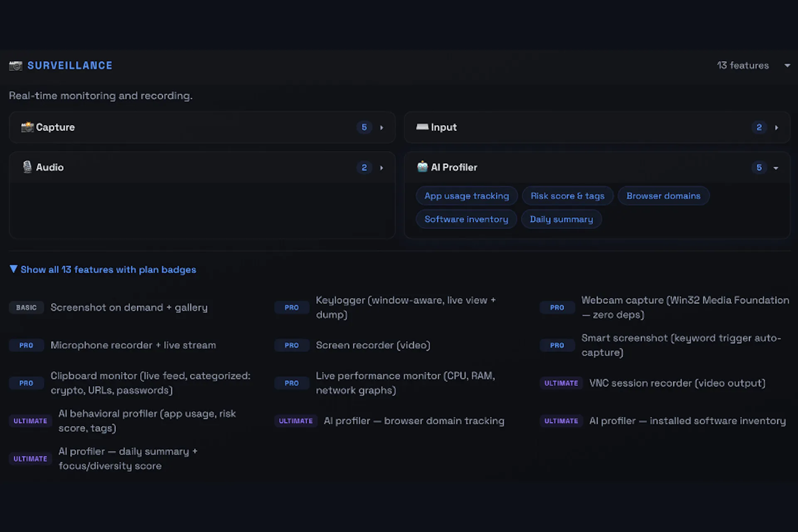Image resolution: width=798 pixels, height=532 pixels.
Task: Click 'Real-time monitoring and recording.' description
Action: click(101, 96)
